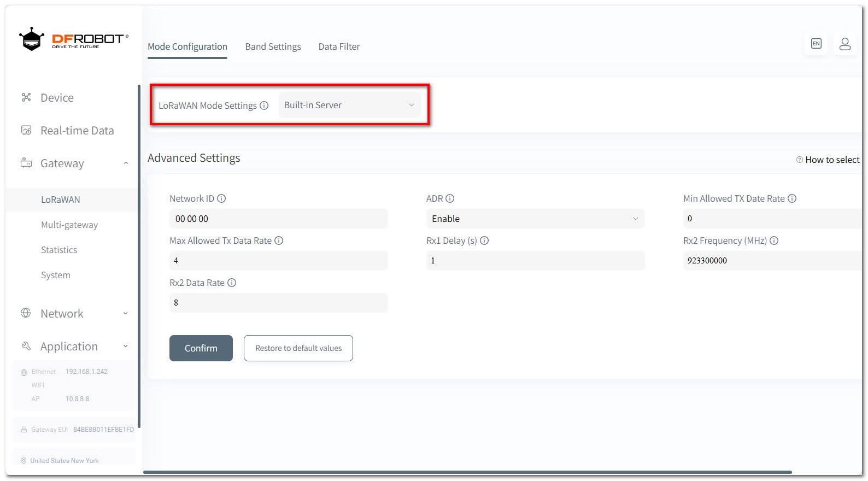Click the Rx1 Delay info icon

(484, 241)
